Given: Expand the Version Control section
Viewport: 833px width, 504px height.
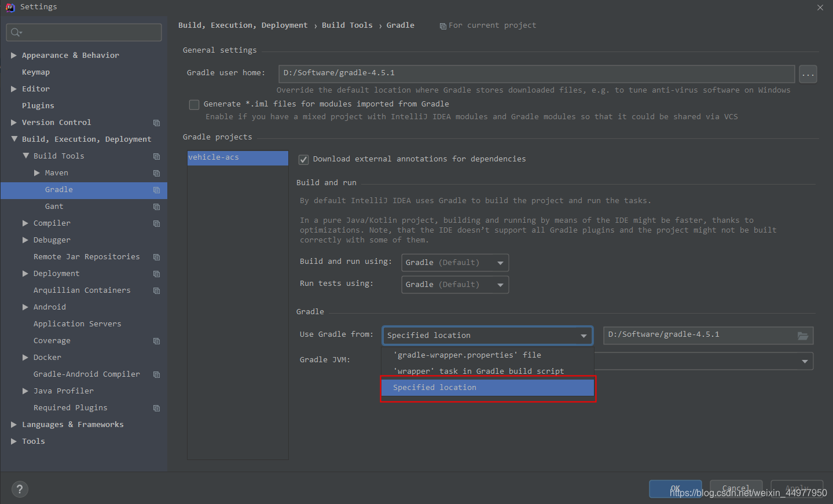Looking at the screenshot, I should [x=14, y=123].
